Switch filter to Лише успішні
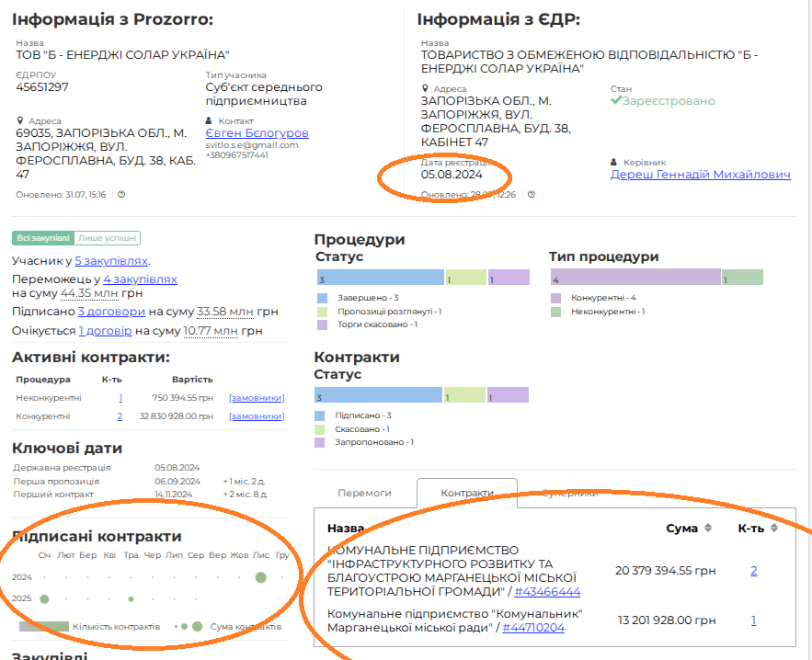The width and height of the screenshot is (812, 660). pos(107,237)
